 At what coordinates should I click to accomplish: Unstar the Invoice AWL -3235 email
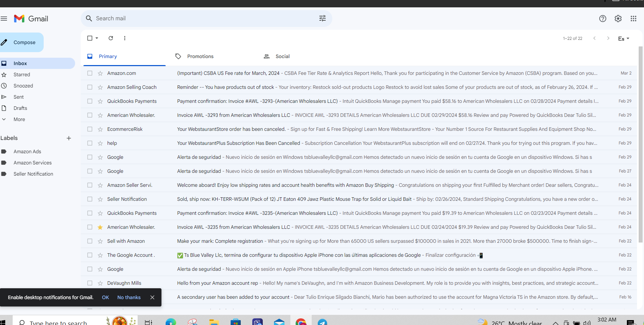[x=100, y=227]
